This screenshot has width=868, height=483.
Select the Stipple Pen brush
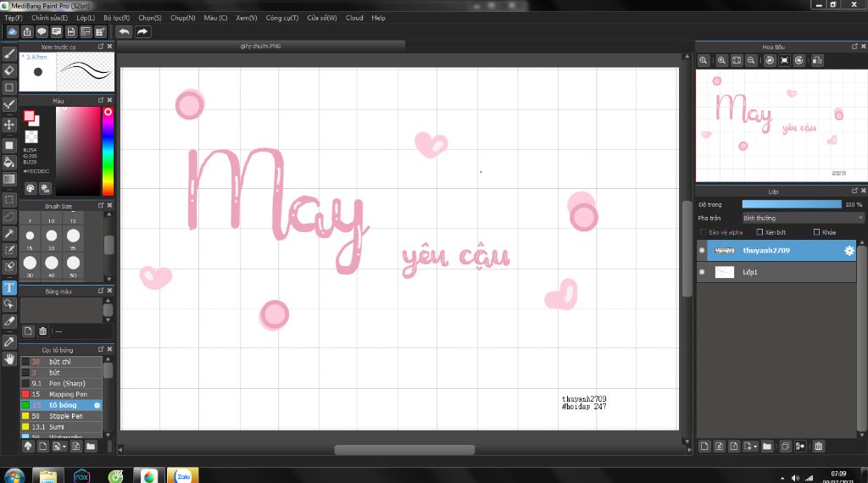[61, 416]
